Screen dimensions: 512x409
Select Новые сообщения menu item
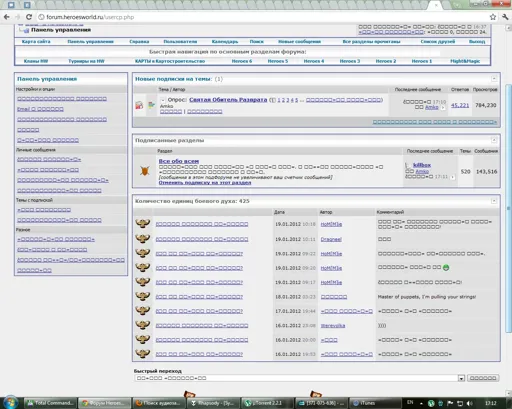299,42
